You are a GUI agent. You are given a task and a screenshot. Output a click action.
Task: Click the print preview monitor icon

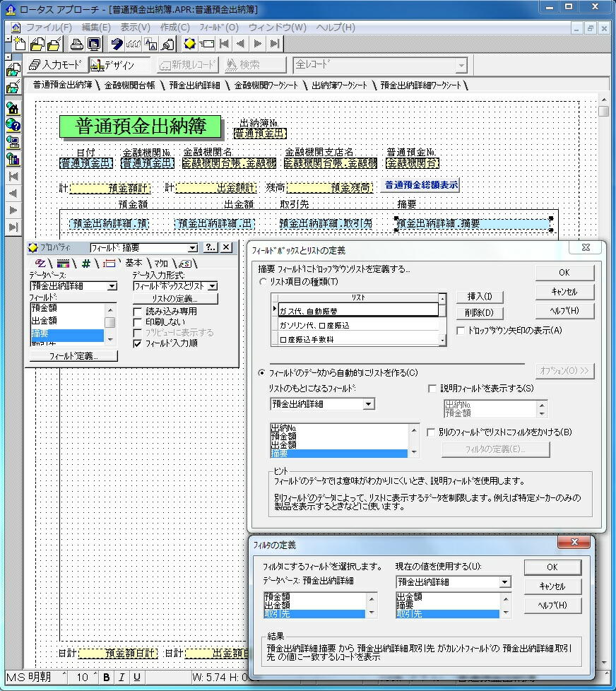(94, 44)
